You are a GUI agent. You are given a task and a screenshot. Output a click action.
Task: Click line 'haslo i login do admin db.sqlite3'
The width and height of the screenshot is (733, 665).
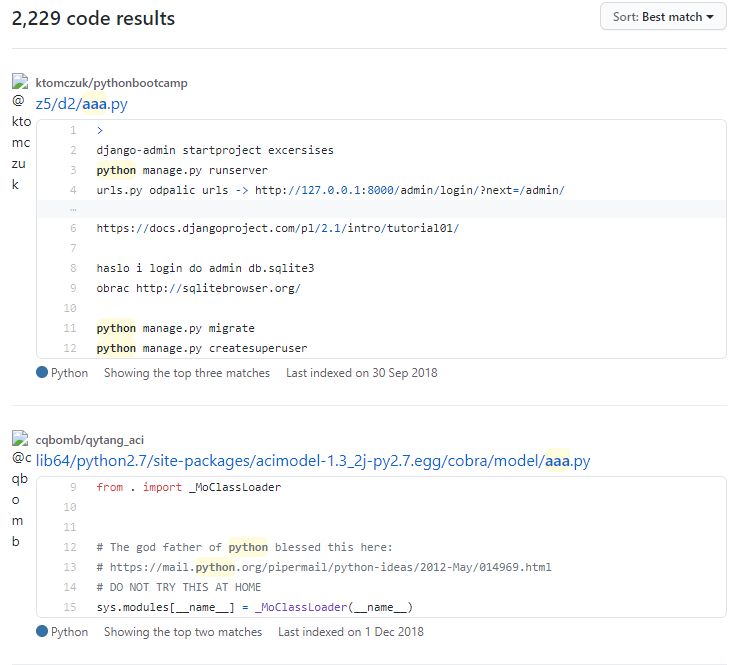tap(205, 268)
